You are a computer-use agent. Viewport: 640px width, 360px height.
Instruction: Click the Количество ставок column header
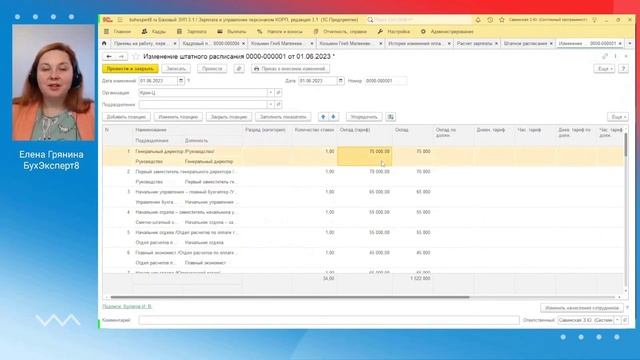(314, 130)
